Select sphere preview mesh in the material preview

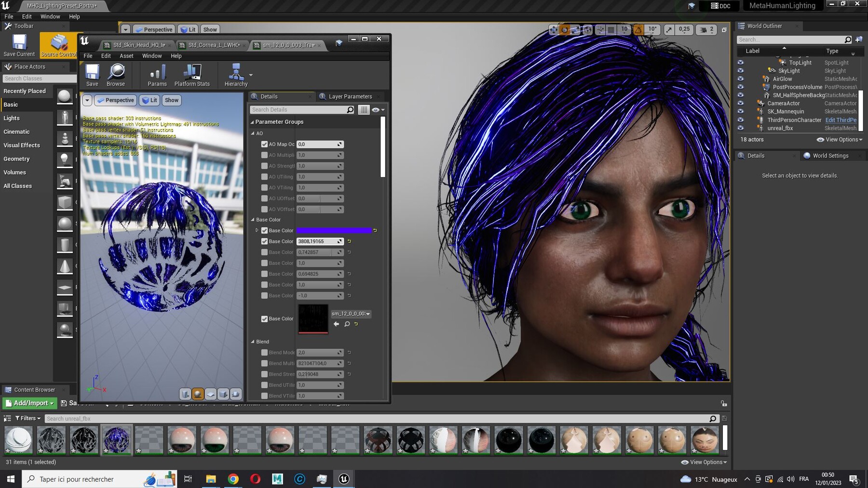(198, 394)
